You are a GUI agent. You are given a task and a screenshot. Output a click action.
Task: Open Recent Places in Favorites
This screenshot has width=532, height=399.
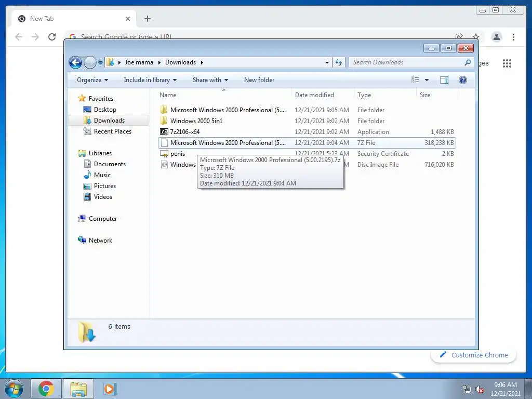click(x=112, y=131)
